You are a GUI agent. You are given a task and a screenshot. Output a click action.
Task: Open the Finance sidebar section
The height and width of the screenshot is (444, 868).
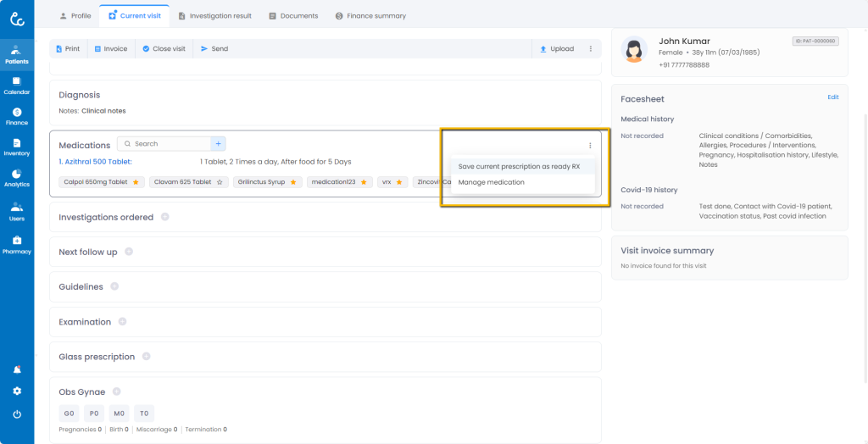(x=17, y=116)
